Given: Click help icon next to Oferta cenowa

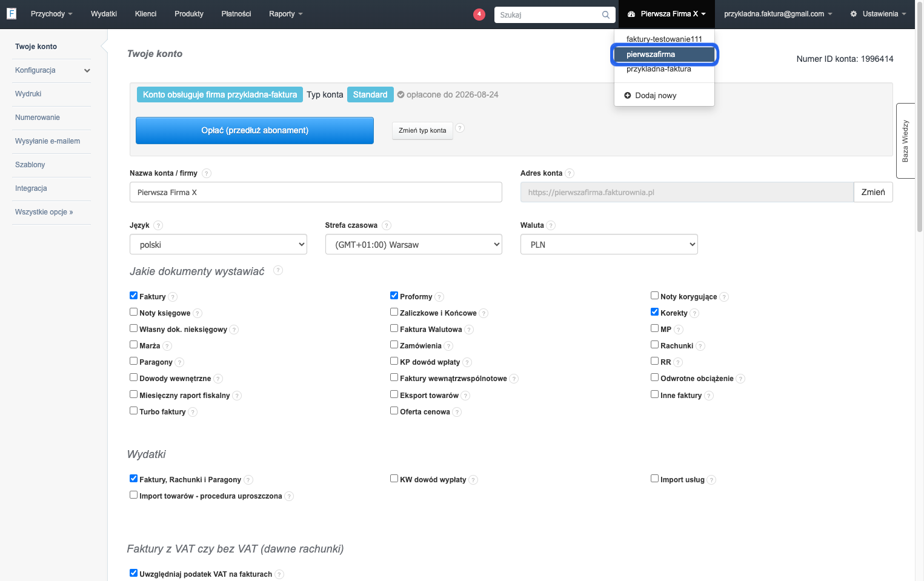Looking at the screenshot, I should (457, 412).
